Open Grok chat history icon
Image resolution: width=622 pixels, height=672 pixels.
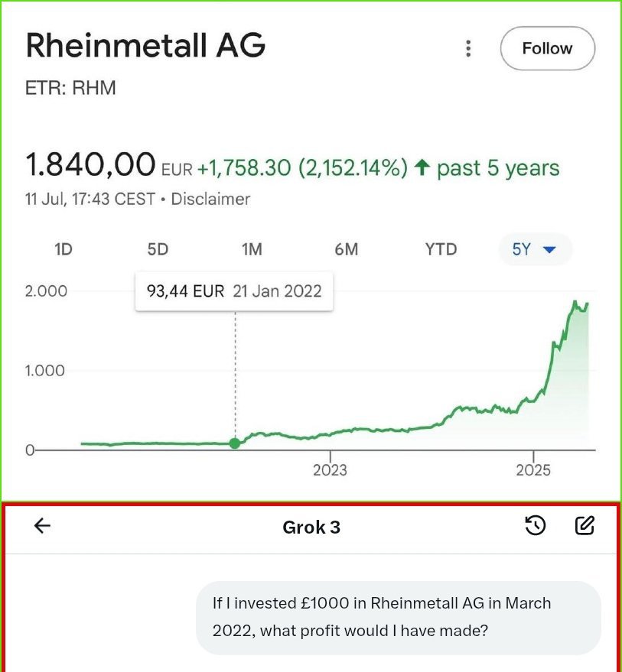(535, 525)
